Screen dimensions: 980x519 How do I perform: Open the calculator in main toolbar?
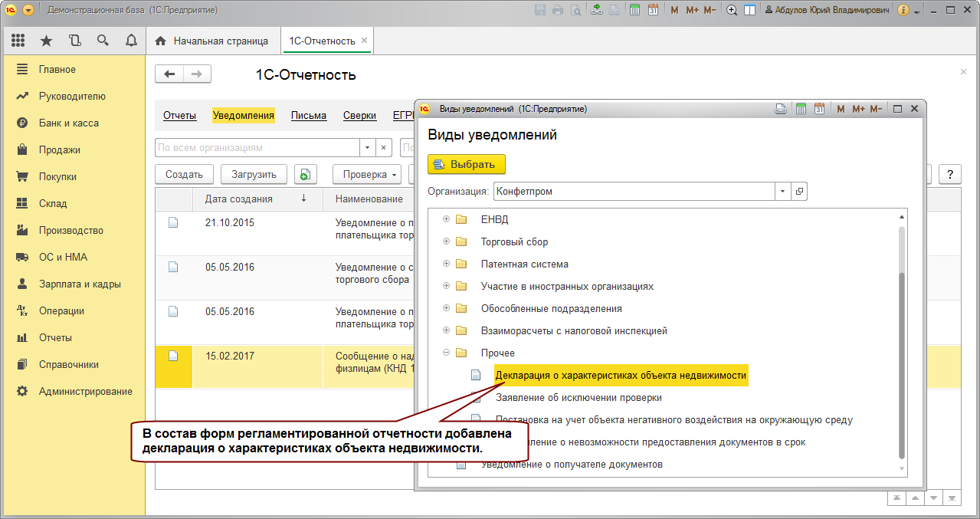coord(635,10)
